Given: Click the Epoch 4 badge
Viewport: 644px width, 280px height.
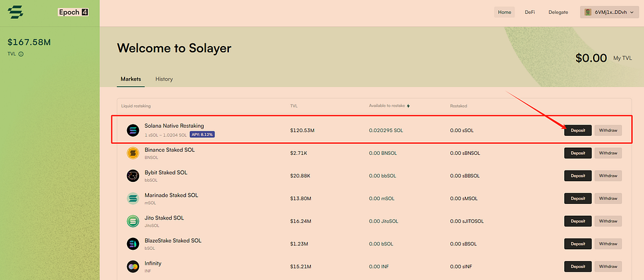Looking at the screenshot, I should pyautogui.click(x=73, y=12).
